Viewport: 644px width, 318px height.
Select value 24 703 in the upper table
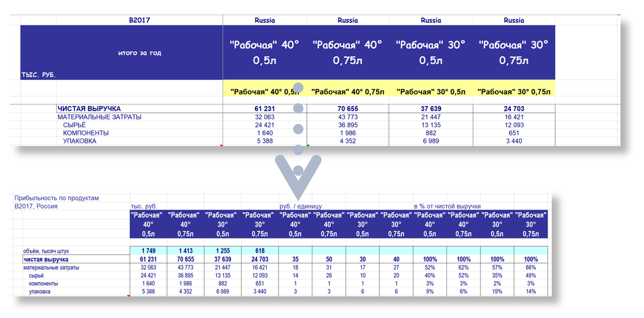(x=514, y=109)
